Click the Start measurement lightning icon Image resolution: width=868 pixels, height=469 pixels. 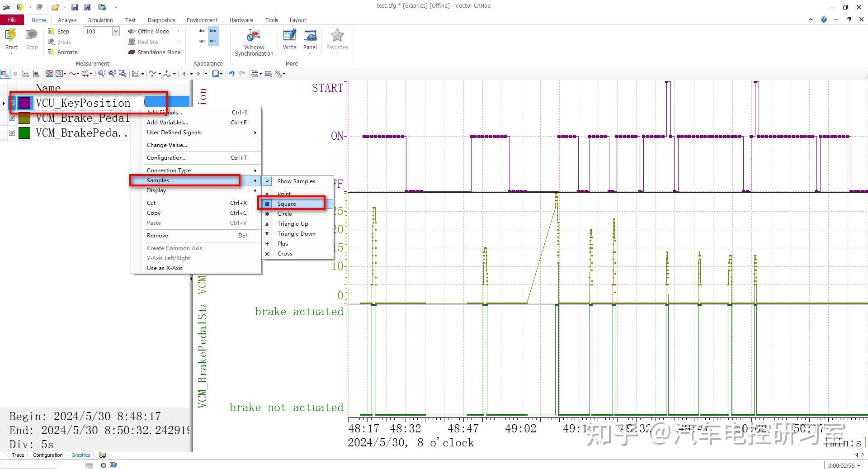click(11, 35)
